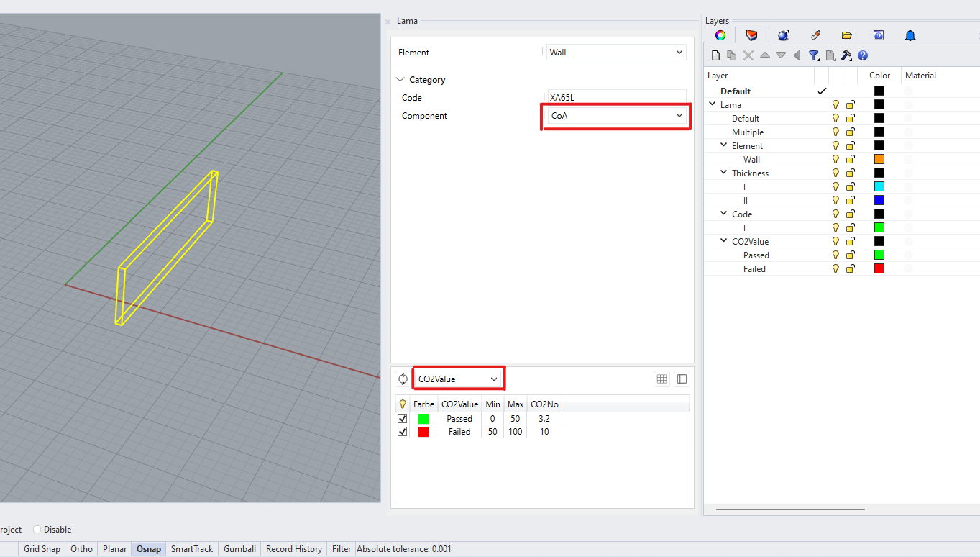Image resolution: width=980 pixels, height=557 pixels.
Task: Collapse the Element layer group
Action: tap(724, 145)
